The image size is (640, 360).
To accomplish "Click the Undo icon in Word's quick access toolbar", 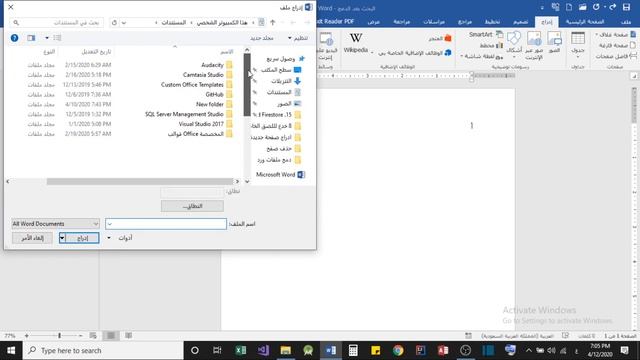I will tap(596, 7).
